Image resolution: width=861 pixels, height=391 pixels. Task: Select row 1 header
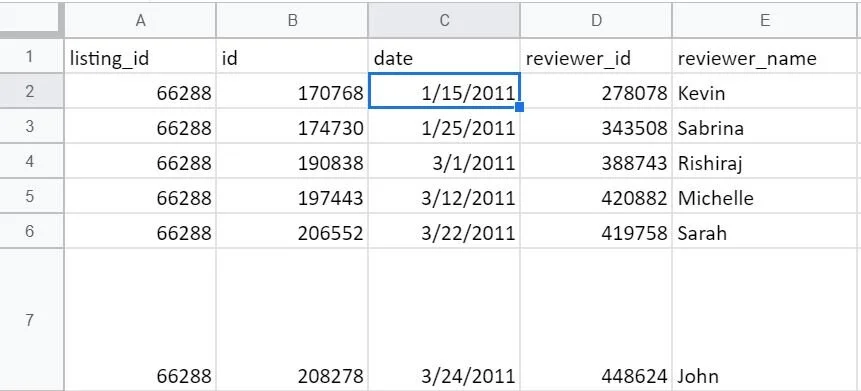[x=31, y=56]
